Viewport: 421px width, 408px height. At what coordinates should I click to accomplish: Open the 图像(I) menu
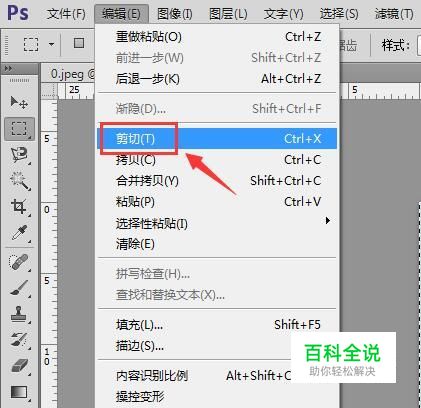point(175,14)
